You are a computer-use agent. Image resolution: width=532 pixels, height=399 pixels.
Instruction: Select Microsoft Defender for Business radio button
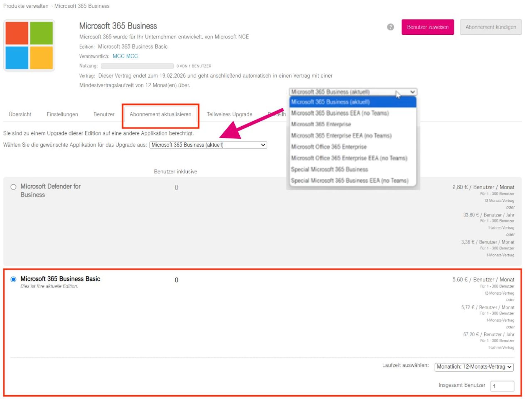(13, 187)
